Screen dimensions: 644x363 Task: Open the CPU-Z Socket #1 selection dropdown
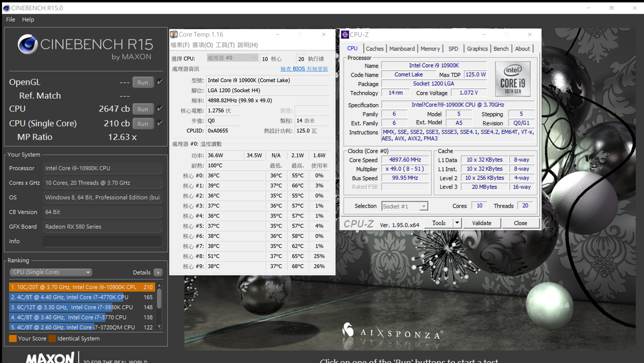click(x=405, y=206)
